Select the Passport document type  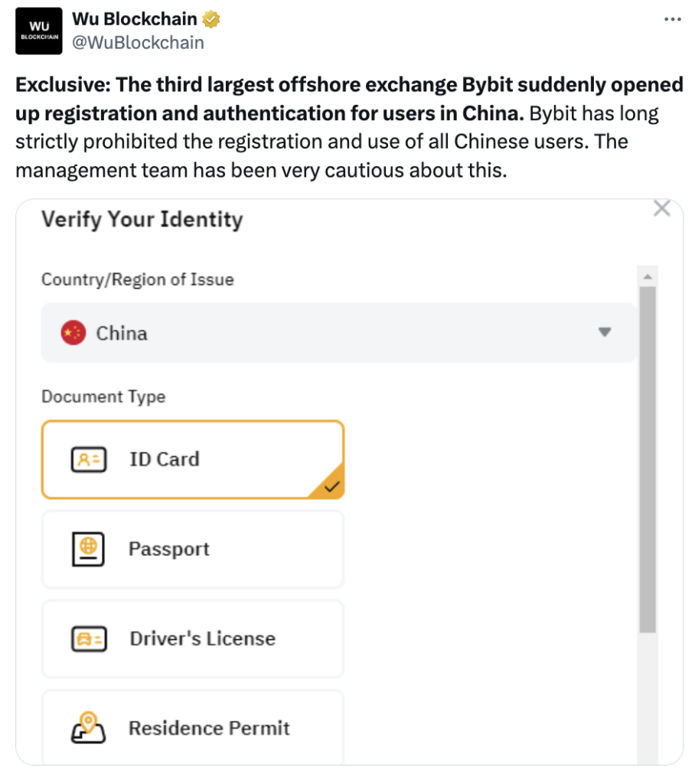193,549
